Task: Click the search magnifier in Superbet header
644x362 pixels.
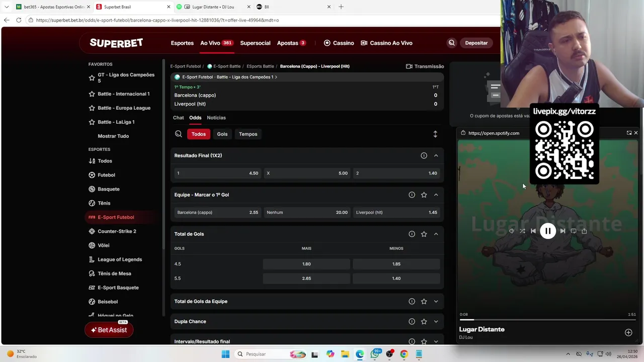Action: point(451,43)
